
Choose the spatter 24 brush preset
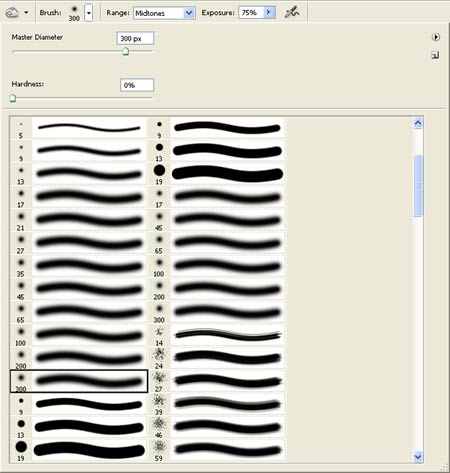pyautogui.click(x=217, y=358)
